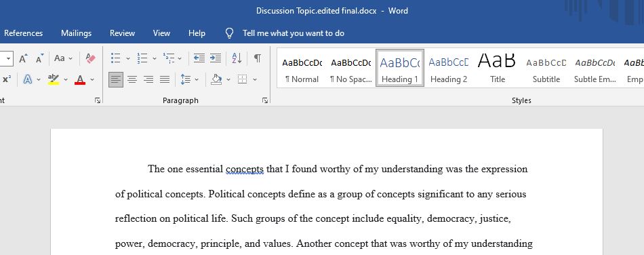Toggle the bulleted list
This screenshot has height=255, width=644.
(x=116, y=58)
